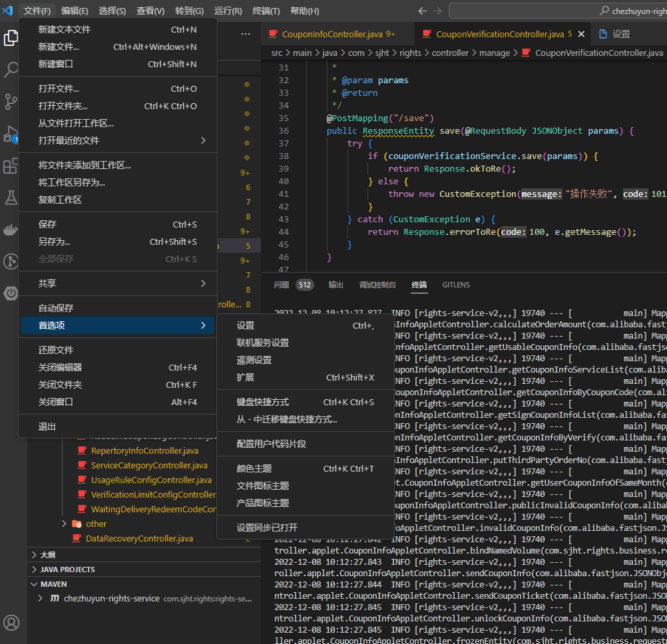
Task: Open the Spring Boot Dashboard power icon
Action: tap(11, 293)
